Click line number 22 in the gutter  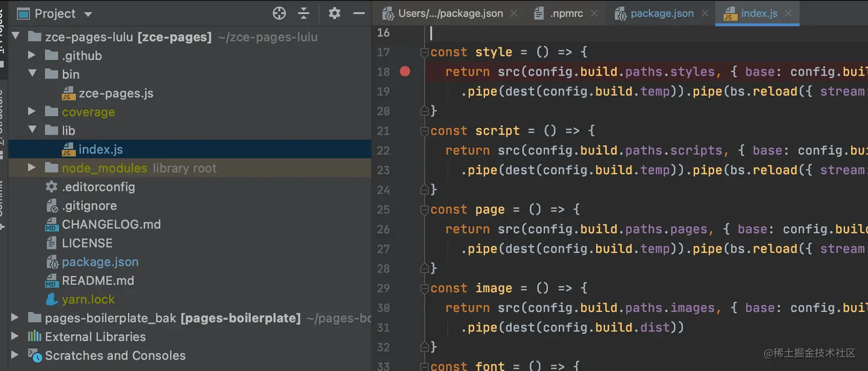(383, 151)
